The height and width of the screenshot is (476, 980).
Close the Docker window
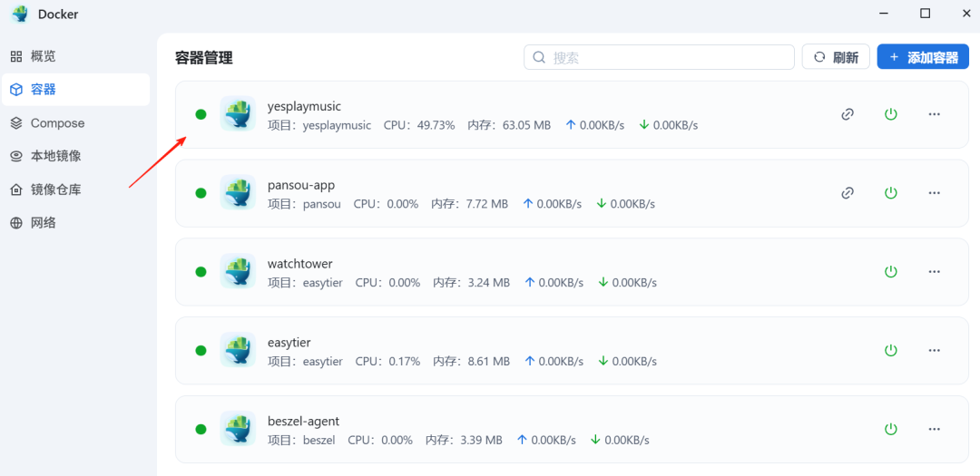point(966,14)
